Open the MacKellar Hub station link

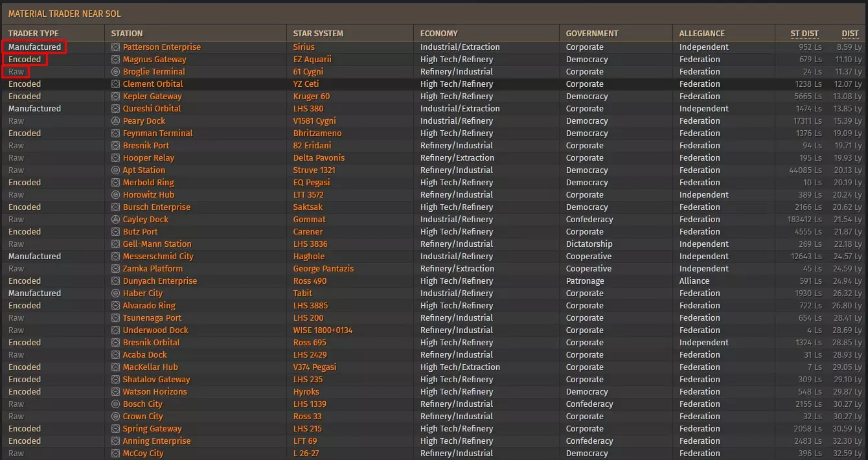(150, 367)
